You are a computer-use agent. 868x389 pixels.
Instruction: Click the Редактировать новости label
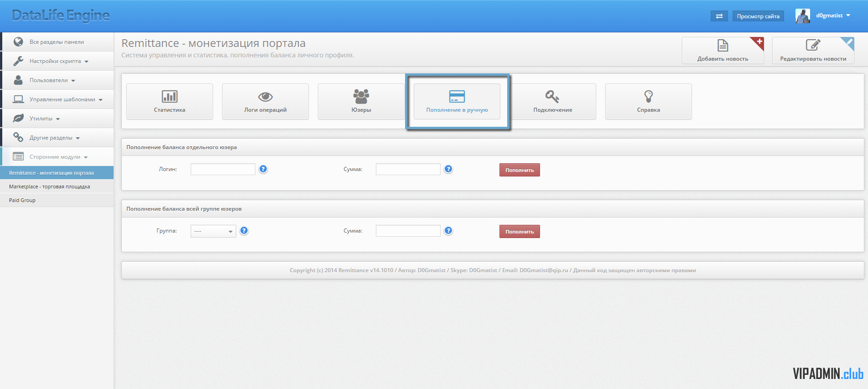813,59
